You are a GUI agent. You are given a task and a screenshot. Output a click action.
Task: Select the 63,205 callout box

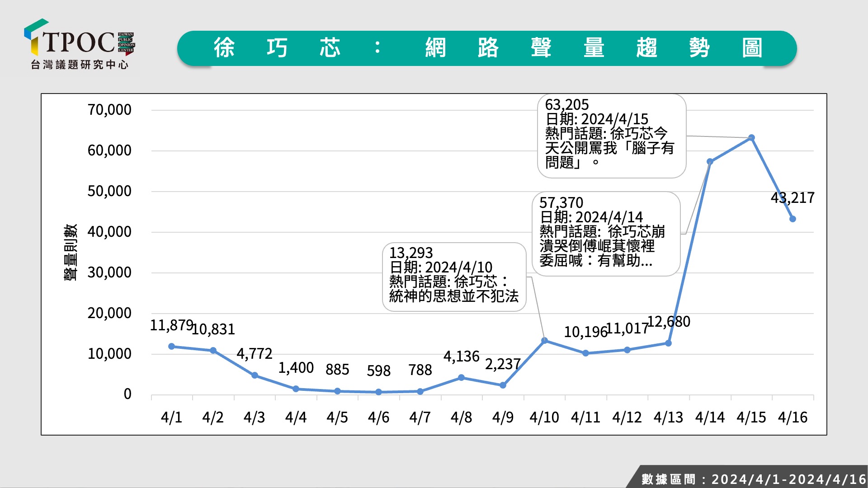click(x=611, y=136)
